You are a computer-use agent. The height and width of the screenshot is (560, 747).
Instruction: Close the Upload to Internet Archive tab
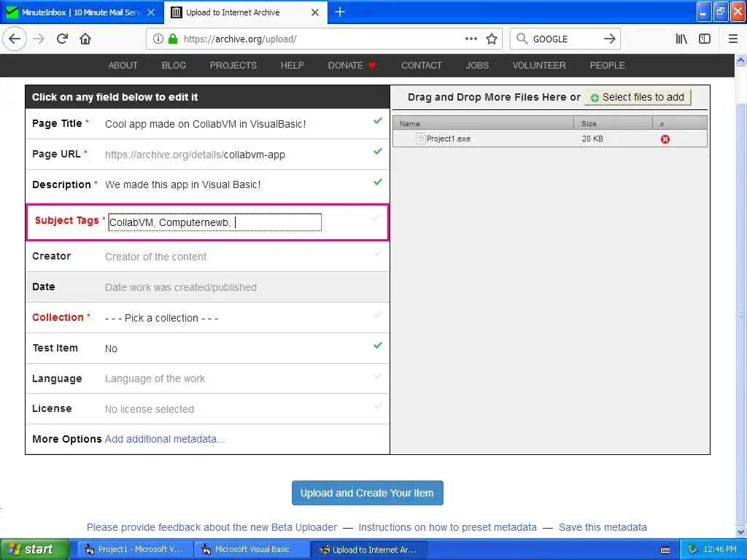pyautogui.click(x=315, y=12)
